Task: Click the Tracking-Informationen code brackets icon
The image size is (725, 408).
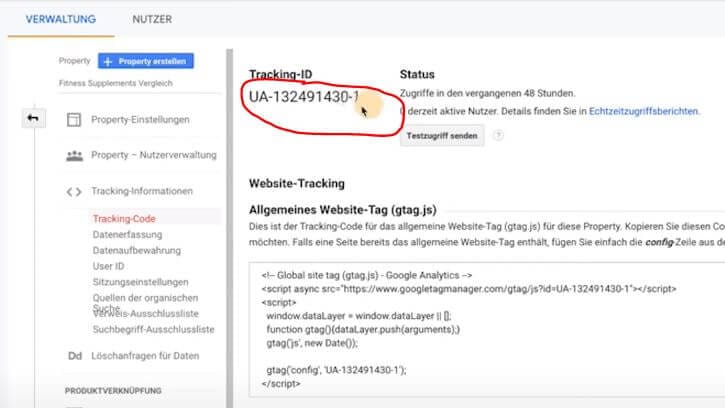Action: pos(73,191)
